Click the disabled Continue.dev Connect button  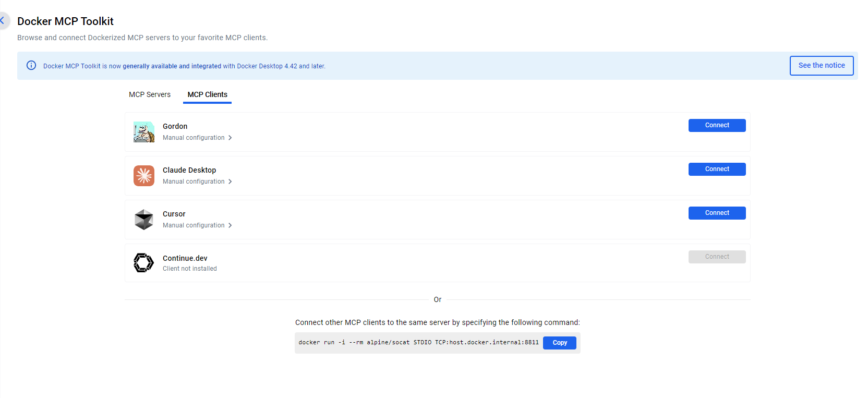[717, 257]
